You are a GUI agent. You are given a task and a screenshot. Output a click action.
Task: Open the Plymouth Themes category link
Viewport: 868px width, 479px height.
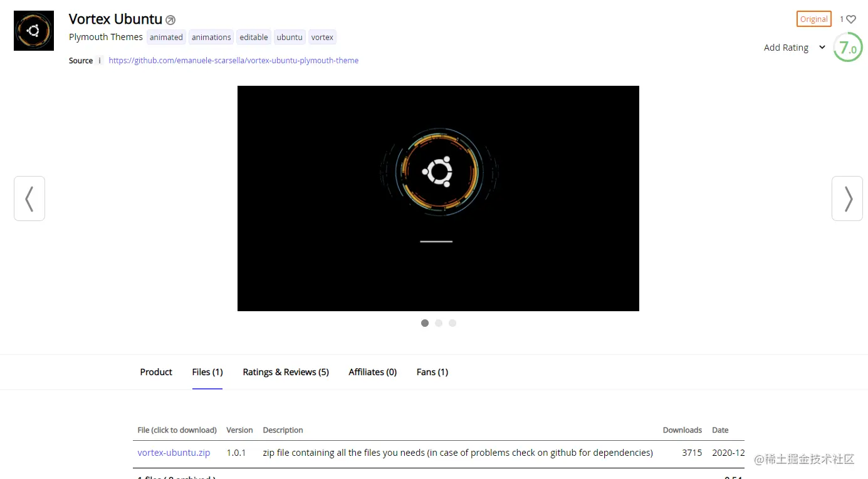(106, 37)
